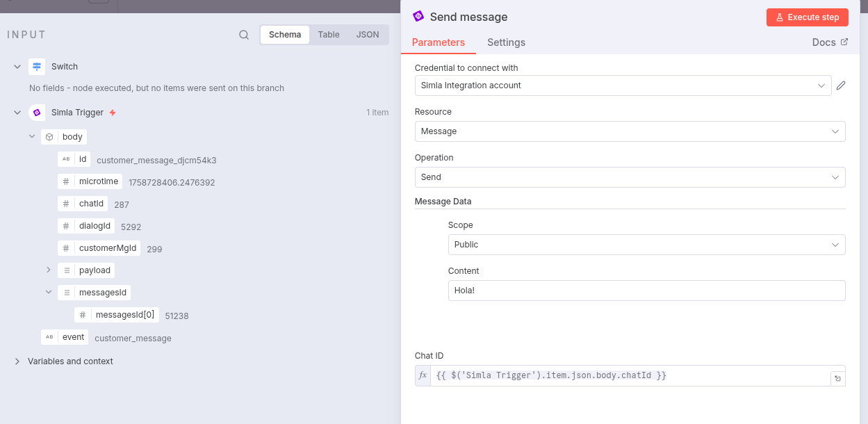Image resolution: width=868 pixels, height=424 pixels.
Task: Click the value customer_message_djcm54k3
Action: 156,161
